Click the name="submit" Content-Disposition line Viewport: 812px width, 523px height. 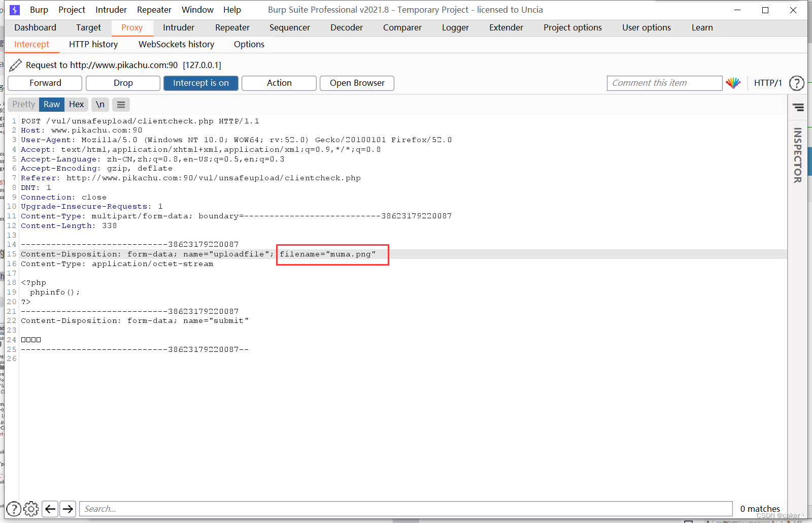point(135,321)
